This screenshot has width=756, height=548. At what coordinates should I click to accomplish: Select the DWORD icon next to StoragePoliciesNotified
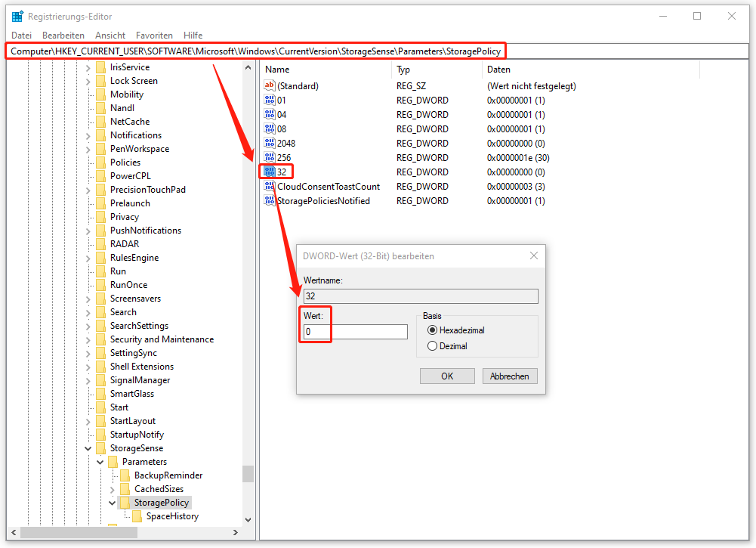coord(269,200)
